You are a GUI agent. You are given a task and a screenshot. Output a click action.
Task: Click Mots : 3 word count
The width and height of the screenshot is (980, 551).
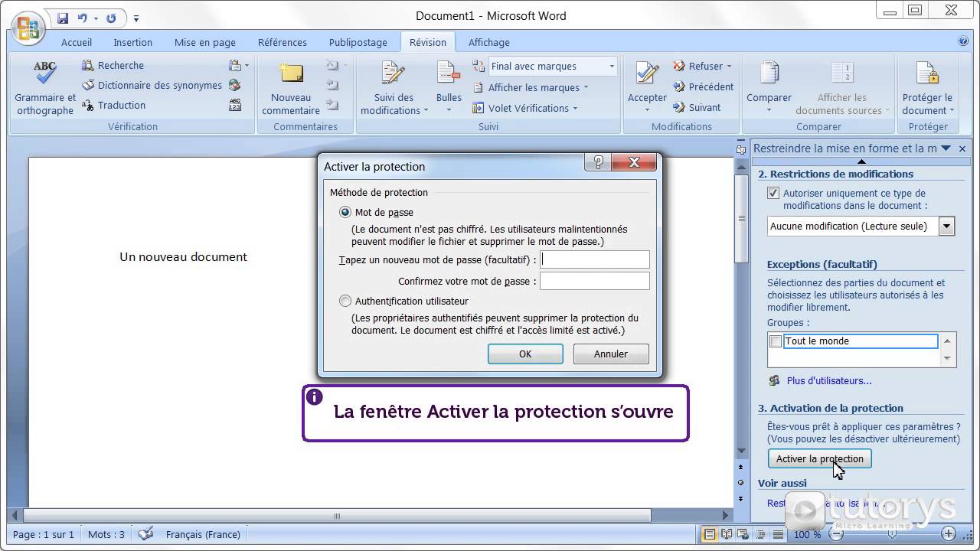(106, 534)
